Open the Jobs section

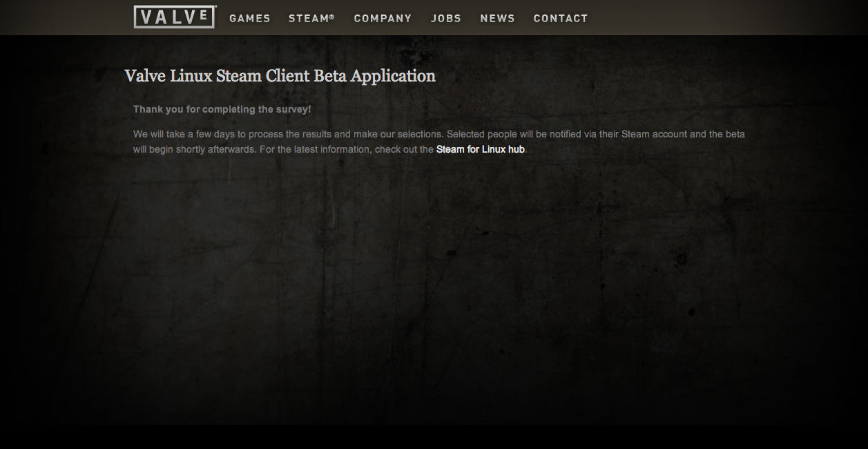click(x=446, y=19)
